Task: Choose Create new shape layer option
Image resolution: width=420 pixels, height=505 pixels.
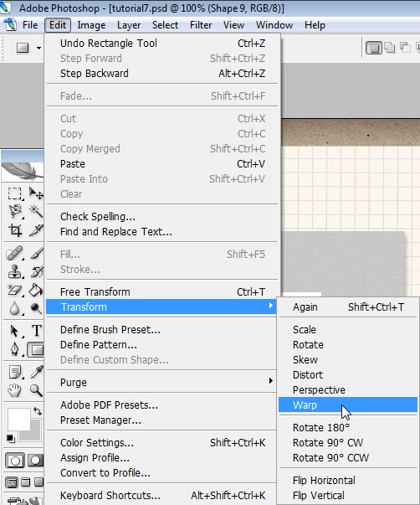Action: pos(374,48)
